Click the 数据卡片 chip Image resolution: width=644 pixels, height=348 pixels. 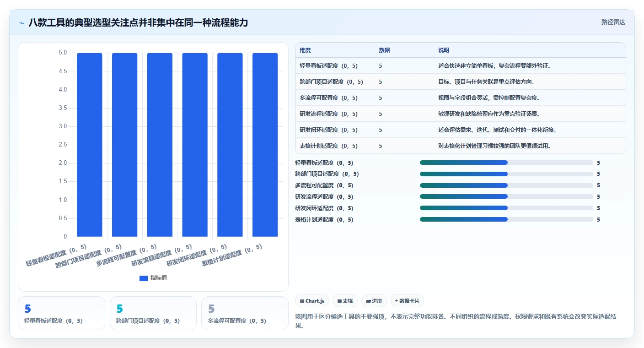[x=407, y=301]
